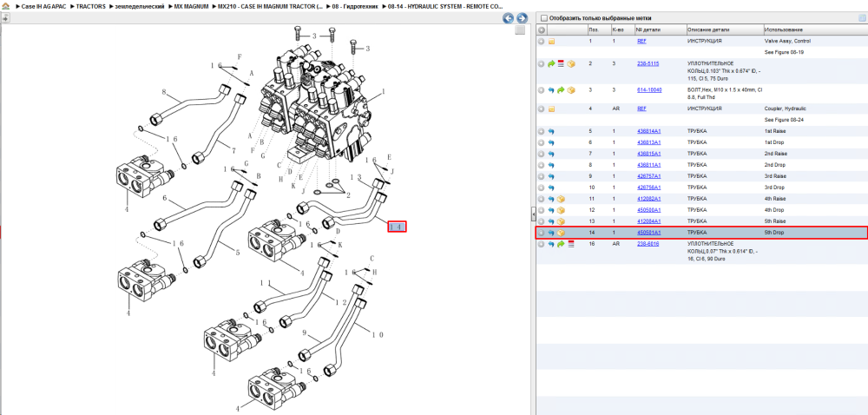Sort by the 'Поз.' column header

point(598,30)
